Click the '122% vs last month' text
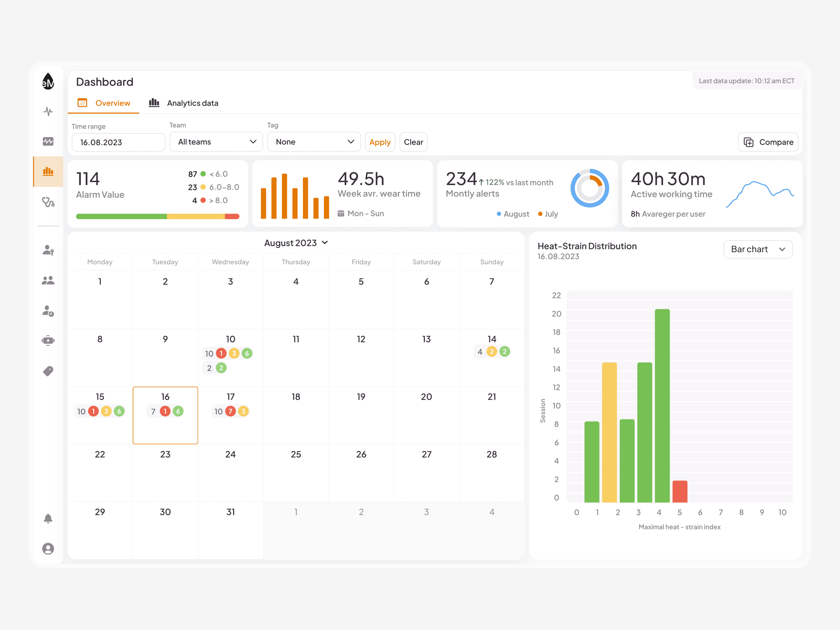Viewport: 840px width, 630px height. [x=519, y=183]
